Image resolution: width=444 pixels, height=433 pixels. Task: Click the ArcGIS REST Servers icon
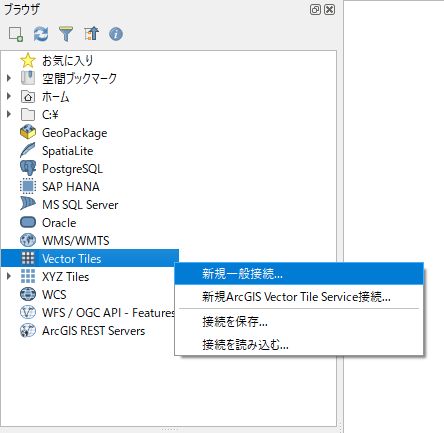(28, 331)
